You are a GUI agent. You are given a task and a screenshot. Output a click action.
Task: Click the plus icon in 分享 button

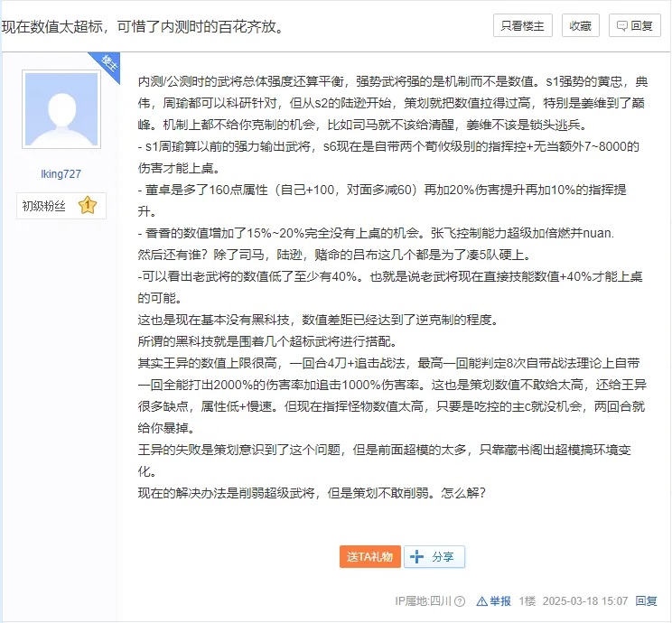click(416, 556)
